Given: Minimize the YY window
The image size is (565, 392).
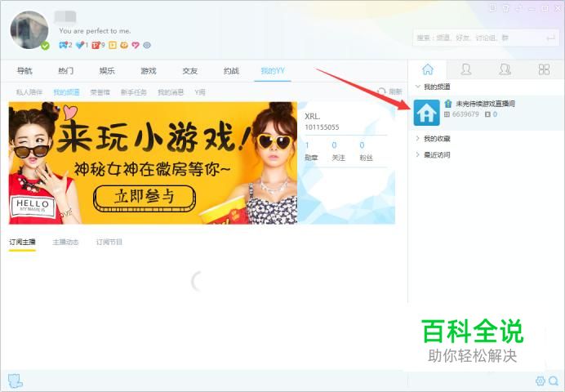Looking at the screenshot, I should point(532,7).
